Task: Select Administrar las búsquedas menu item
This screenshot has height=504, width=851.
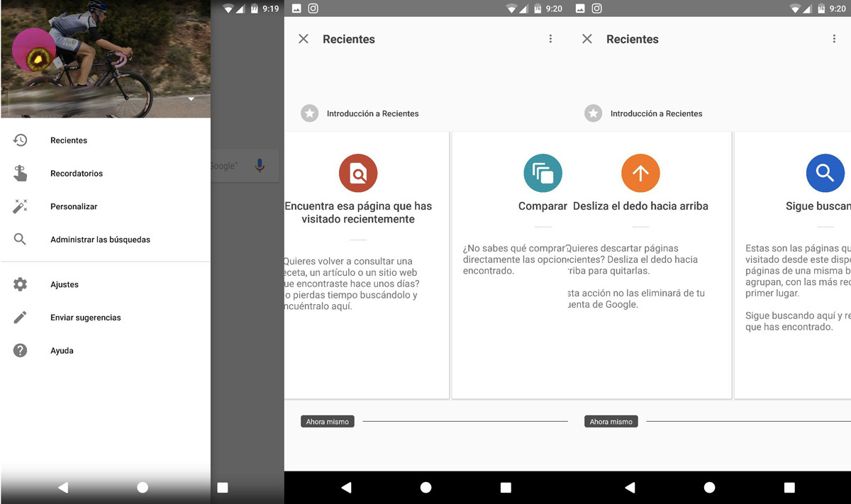Action: click(100, 240)
